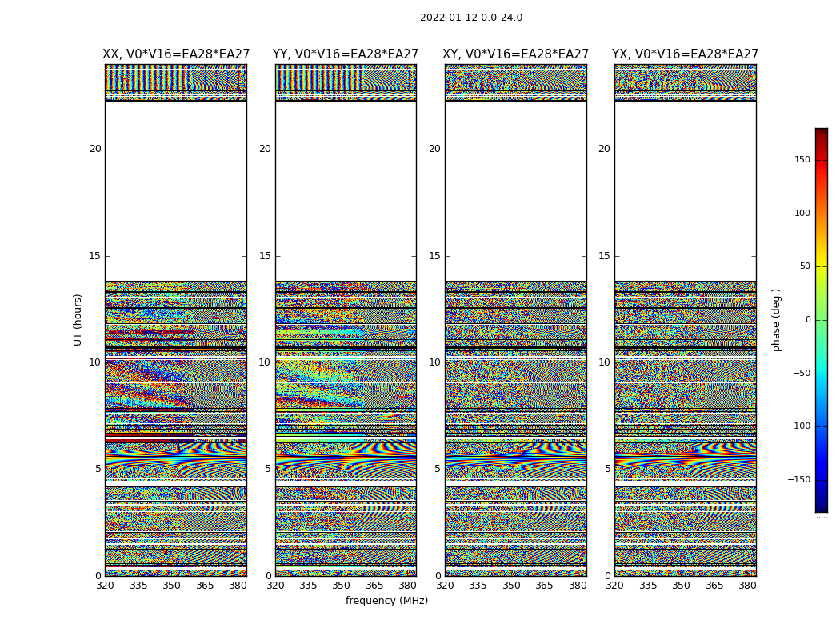Click the 365 frequency tick under YX panel

pos(714,586)
